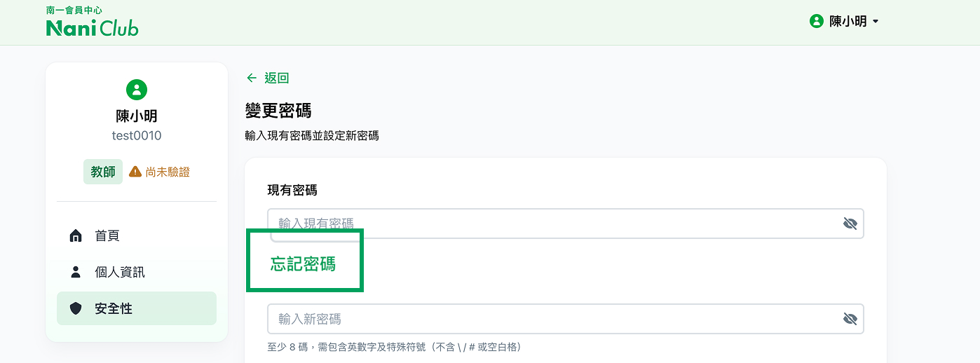Click the profile avatar in sidebar card
This screenshot has height=363, width=980.
tap(137, 90)
